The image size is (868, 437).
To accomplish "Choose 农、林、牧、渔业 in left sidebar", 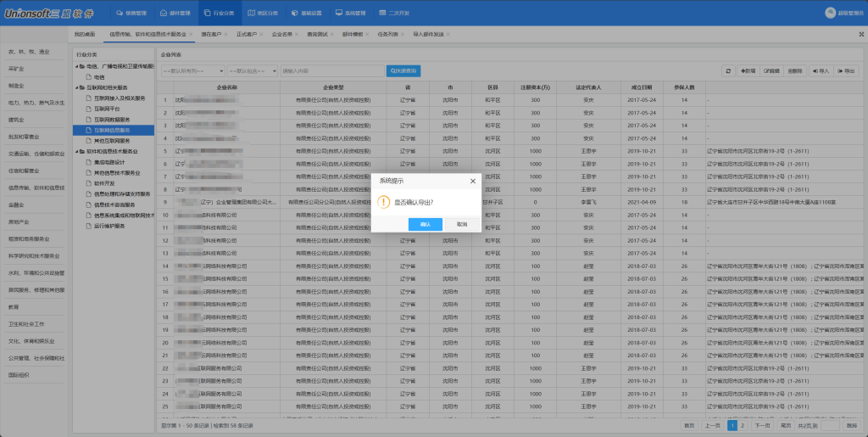I will click(29, 52).
